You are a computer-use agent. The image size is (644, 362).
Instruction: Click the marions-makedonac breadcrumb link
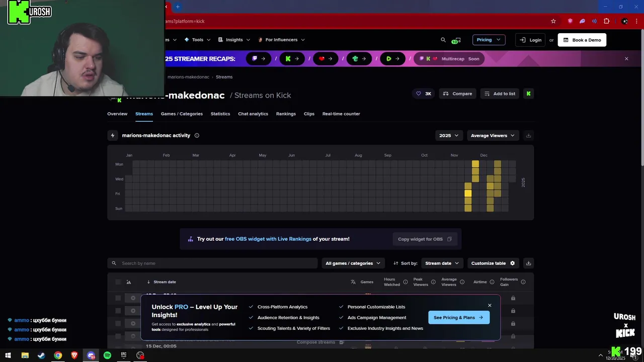[188, 77]
